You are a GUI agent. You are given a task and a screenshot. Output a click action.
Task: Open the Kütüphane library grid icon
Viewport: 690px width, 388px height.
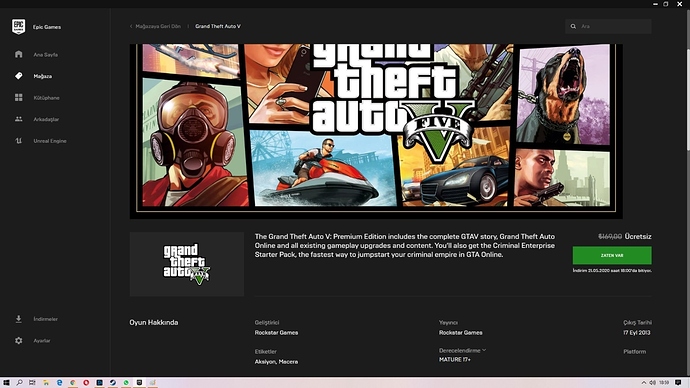(x=18, y=97)
